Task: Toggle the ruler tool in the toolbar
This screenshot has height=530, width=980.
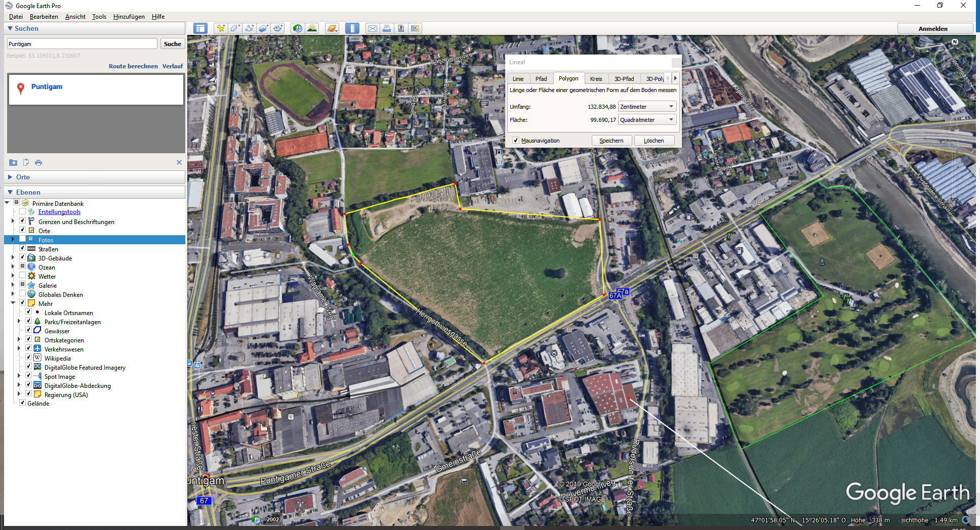Action: tap(352, 28)
